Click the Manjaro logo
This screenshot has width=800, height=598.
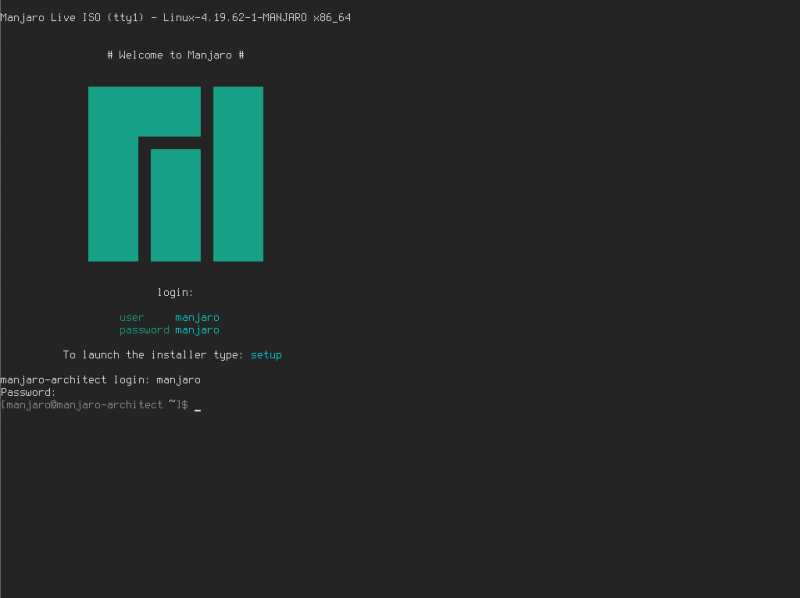(176, 174)
